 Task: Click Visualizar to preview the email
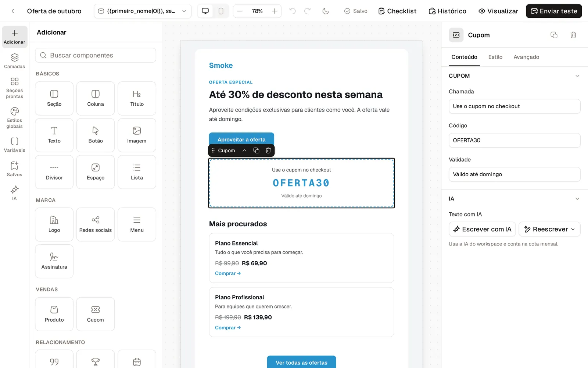(x=498, y=11)
